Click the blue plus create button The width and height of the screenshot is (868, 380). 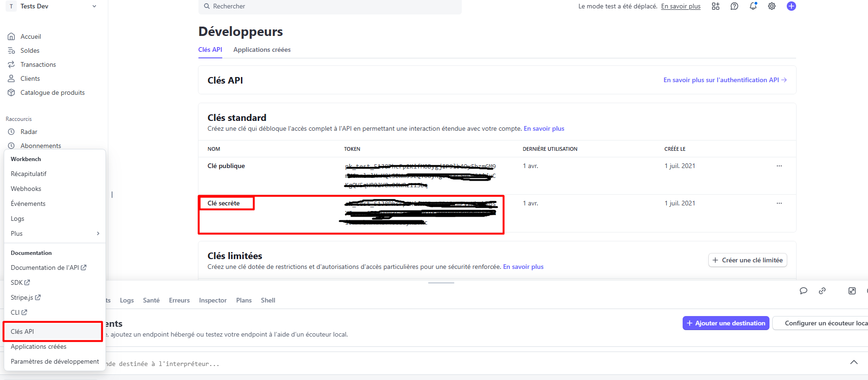pos(791,6)
